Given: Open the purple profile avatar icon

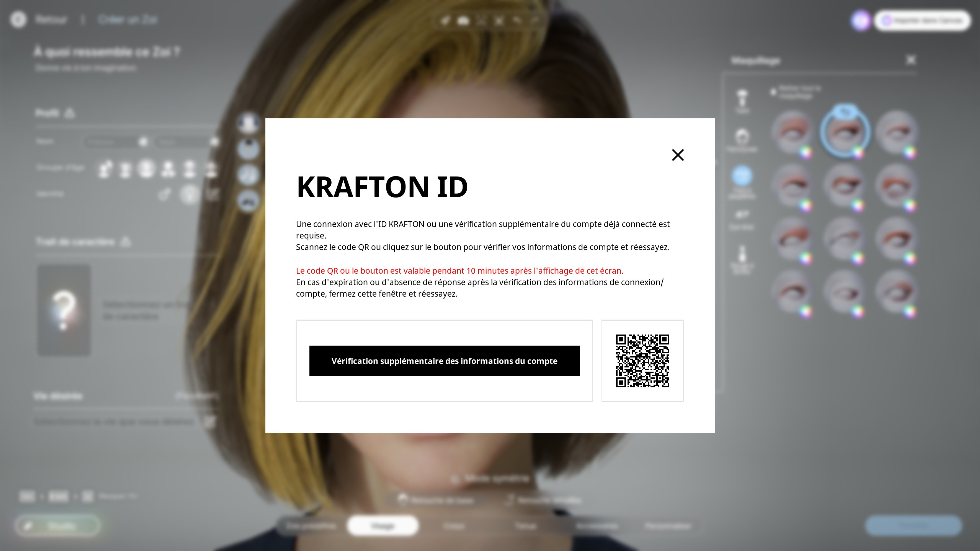Looking at the screenshot, I should pos(861,20).
